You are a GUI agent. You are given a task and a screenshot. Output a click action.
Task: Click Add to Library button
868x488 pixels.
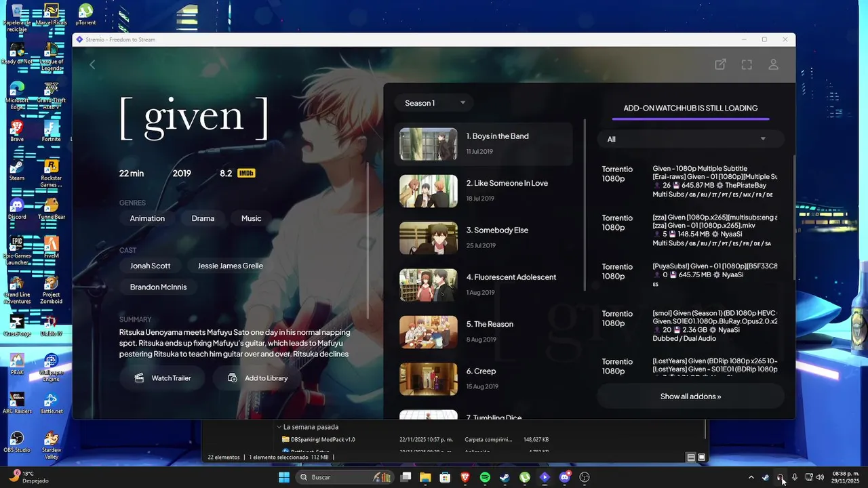(257, 378)
